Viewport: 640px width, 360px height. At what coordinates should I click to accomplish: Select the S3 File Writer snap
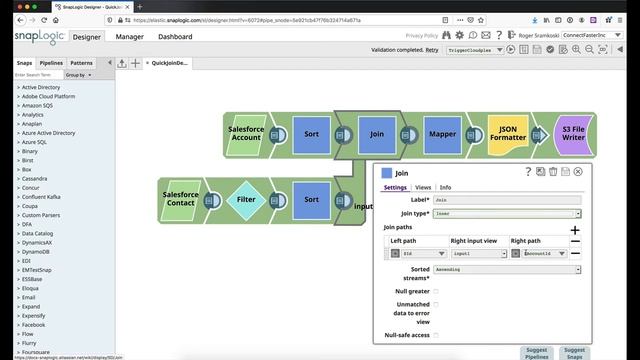click(573, 135)
